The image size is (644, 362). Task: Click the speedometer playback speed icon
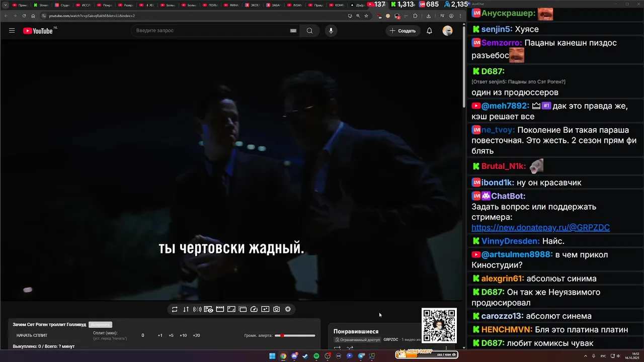click(254, 309)
